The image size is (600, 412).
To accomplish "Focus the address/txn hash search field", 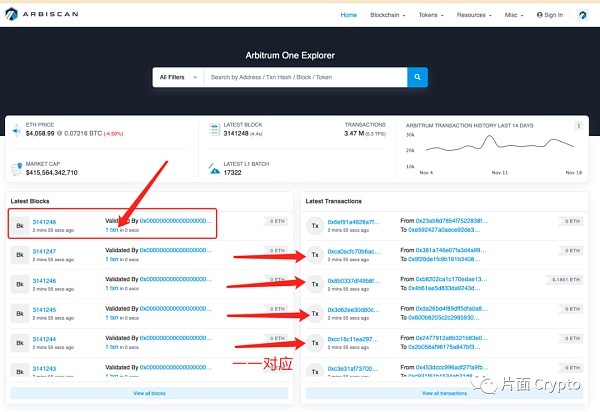I will coord(305,76).
